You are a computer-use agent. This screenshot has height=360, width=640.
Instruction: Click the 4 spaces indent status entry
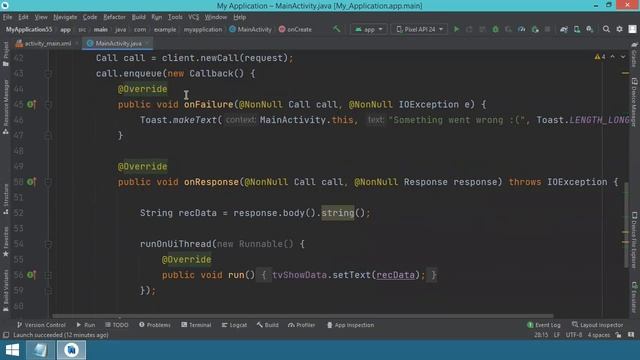click(x=599, y=335)
